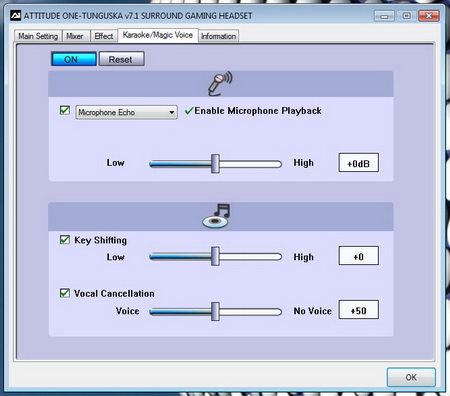The width and height of the screenshot is (450, 396).
Task: Click the +0dB value field
Action: (x=359, y=163)
